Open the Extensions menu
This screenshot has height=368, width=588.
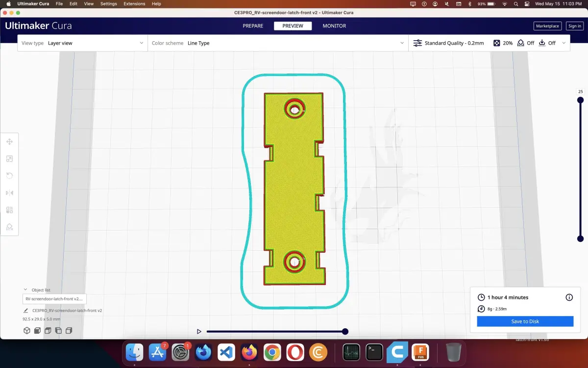[134, 4]
